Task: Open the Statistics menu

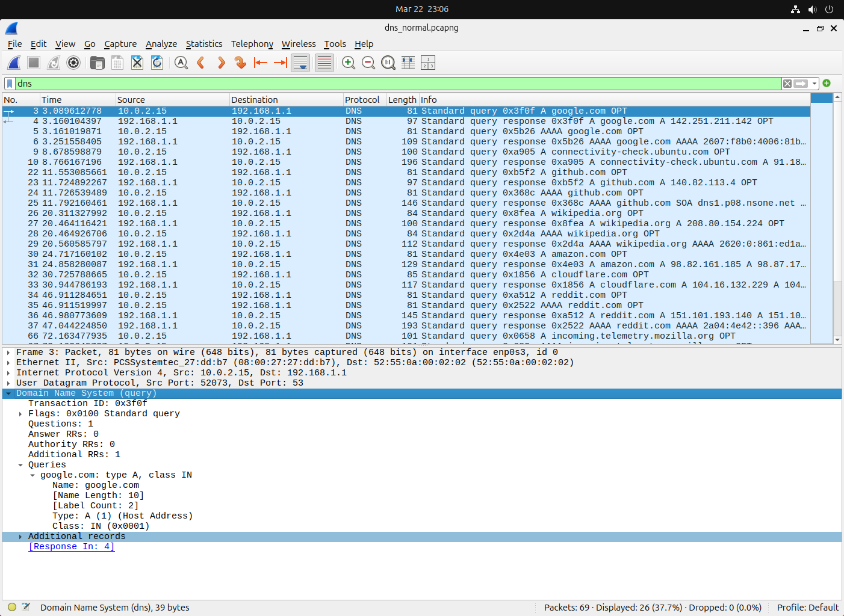Action: click(x=204, y=44)
